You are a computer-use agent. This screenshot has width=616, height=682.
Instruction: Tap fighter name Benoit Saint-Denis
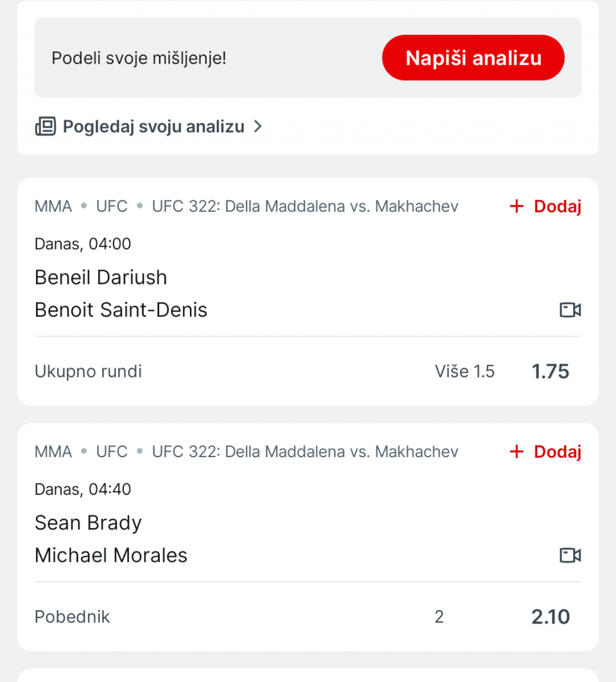coord(121,310)
